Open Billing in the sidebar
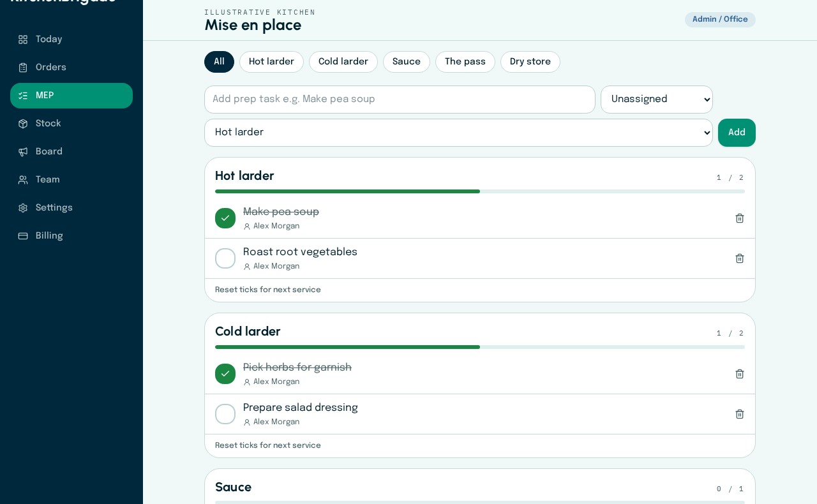 pos(71,236)
